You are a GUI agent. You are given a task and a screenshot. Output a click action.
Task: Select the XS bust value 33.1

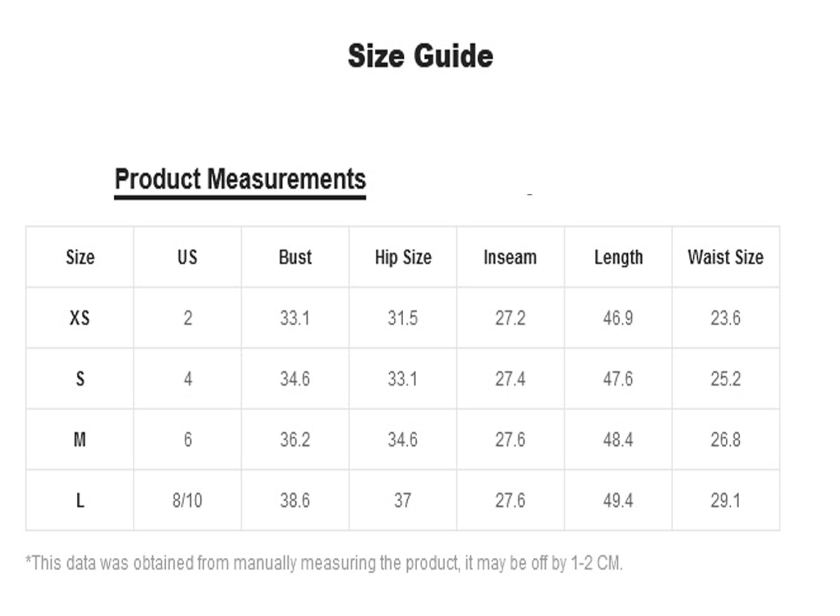point(295,318)
